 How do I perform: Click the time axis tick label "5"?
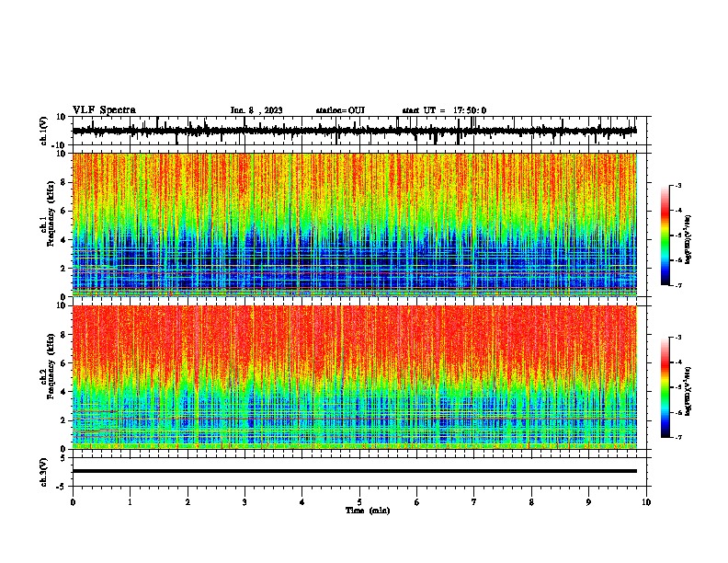point(359,502)
